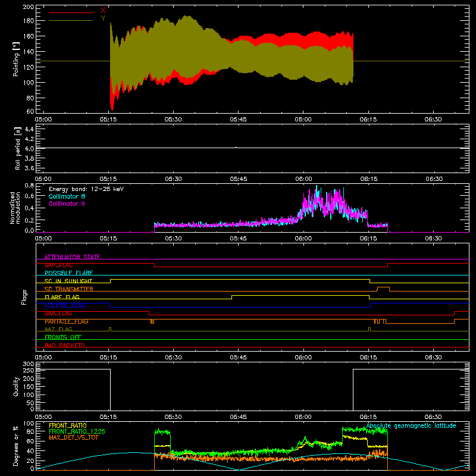Select the olive flag label under PARTICLE_FLAG

(x=58, y=329)
